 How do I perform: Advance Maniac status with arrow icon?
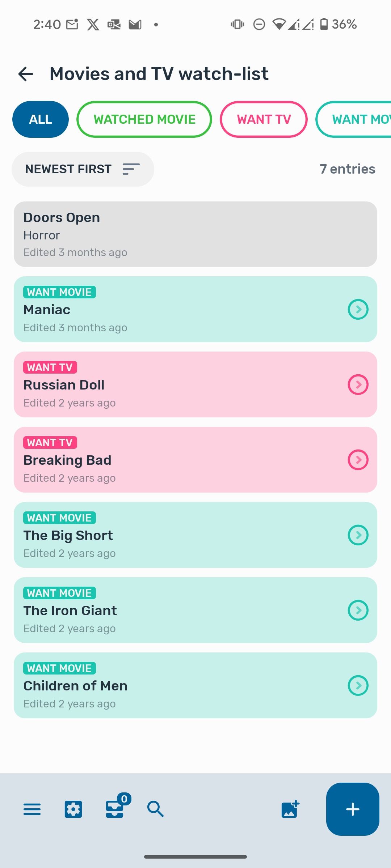pos(358,309)
